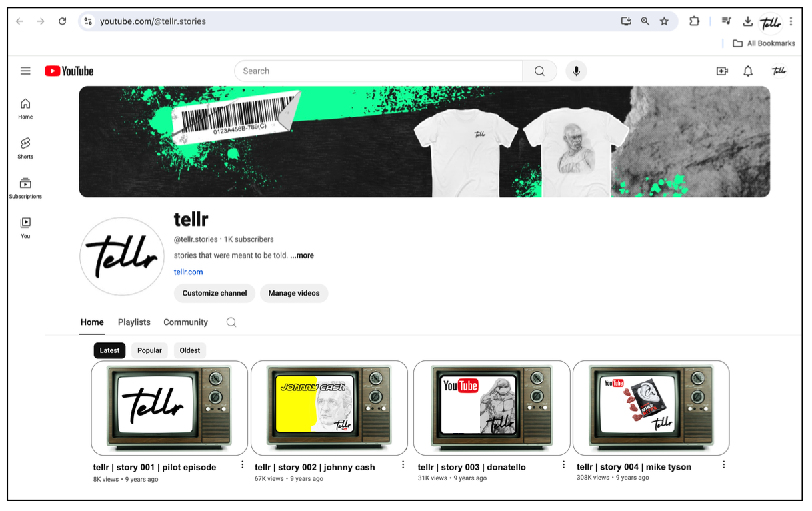Open browser downloads icon
This screenshot has width=812, height=511.
click(x=748, y=21)
